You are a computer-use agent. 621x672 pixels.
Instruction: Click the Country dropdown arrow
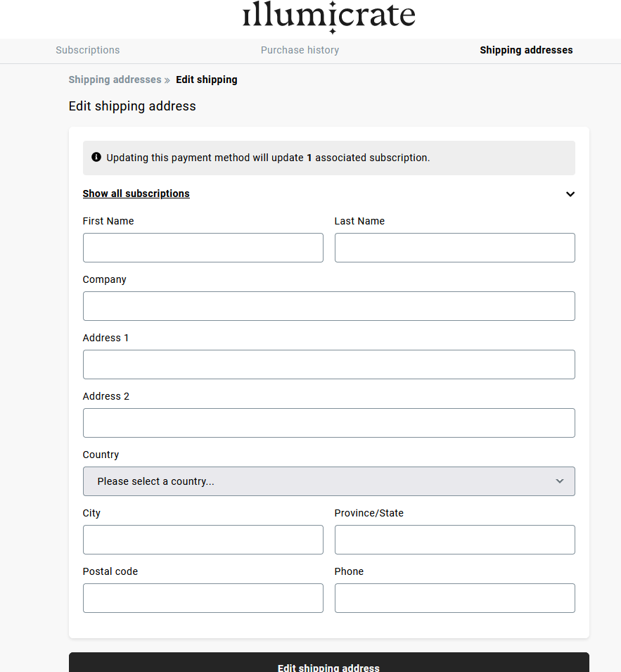560,481
